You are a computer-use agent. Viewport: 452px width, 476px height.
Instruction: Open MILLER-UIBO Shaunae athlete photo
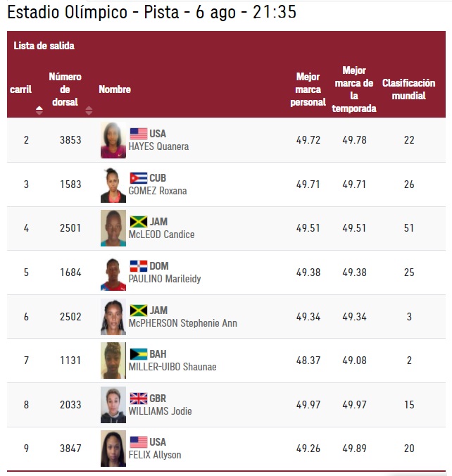(113, 361)
